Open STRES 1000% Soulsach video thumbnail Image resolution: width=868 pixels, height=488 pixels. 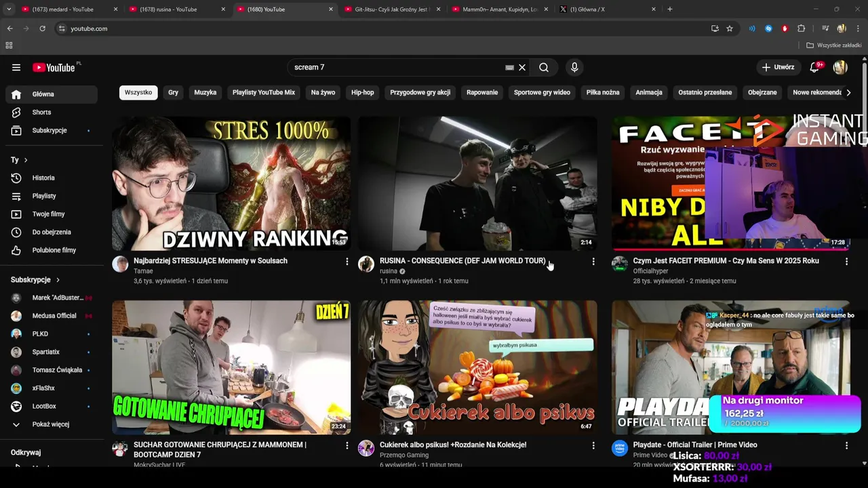click(x=231, y=184)
